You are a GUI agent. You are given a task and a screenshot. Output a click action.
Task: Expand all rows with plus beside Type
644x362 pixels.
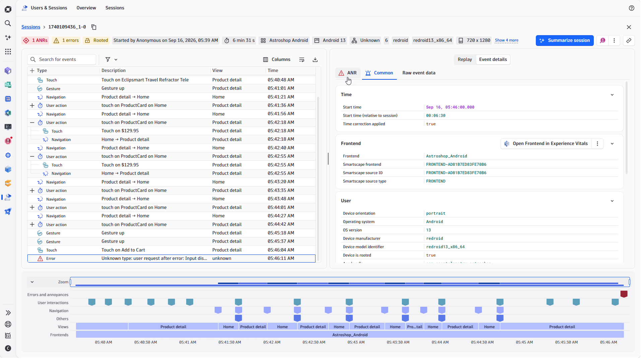[32, 71]
